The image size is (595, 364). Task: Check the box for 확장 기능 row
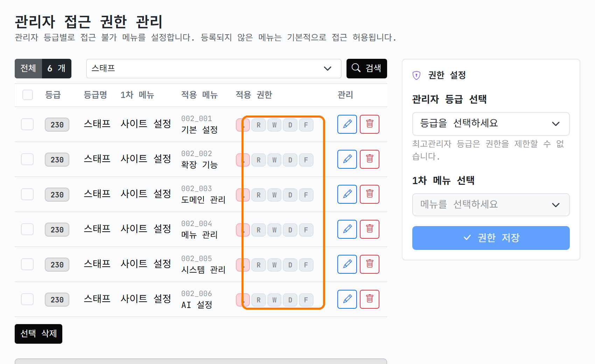click(x=27, y=159)
